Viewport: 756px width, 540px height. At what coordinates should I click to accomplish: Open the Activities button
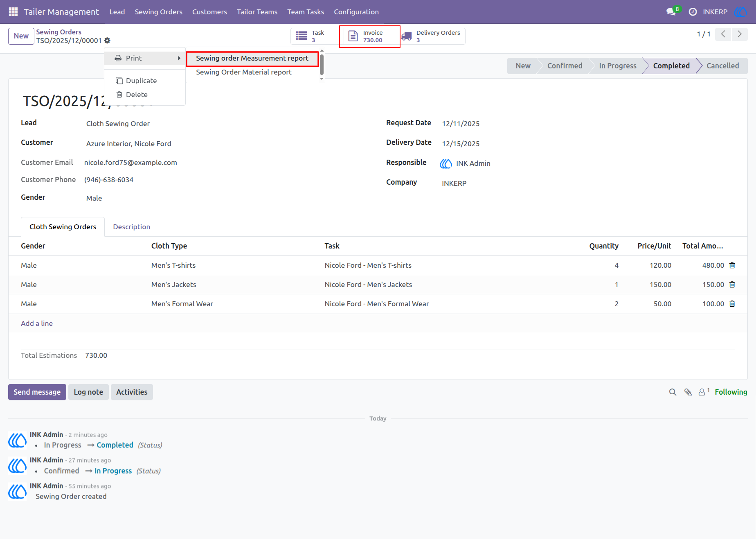tap(132, 392)
